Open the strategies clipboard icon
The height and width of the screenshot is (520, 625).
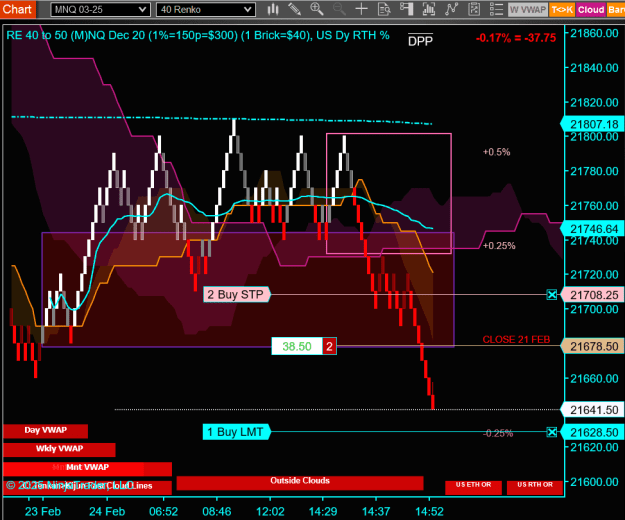(x=474, y=9)
